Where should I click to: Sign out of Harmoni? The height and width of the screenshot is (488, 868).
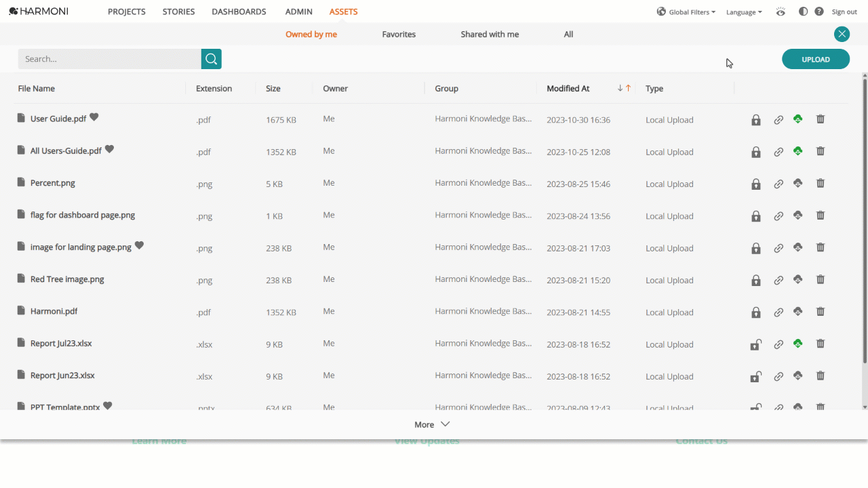[x=844, y=12]
